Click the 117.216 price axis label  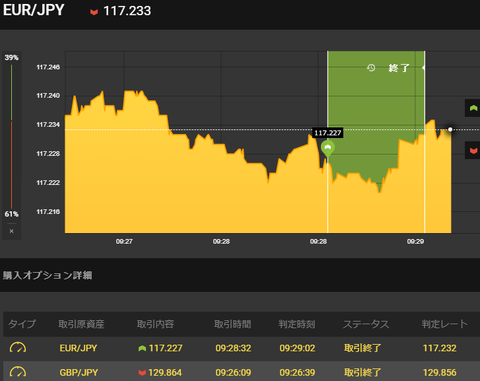point(48,212)
